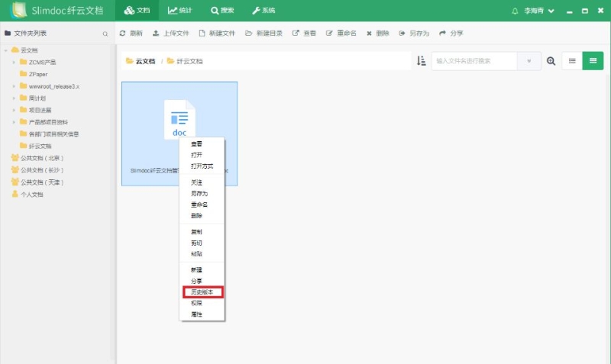Screen dimensions: 611x364
Task: Click search icon in 文件夹列表 header
Action: pos(105,34)
